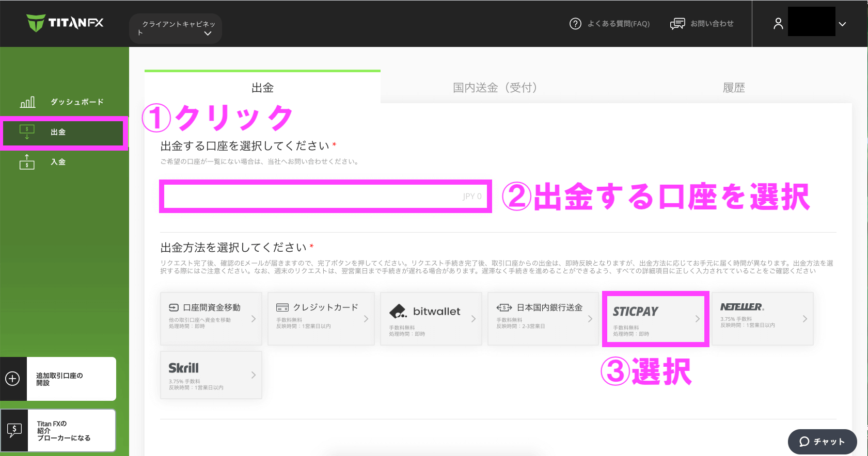Viewport: 868px width, 456px height.
Task: Click 反映時間：2-3営業日 text
Action: click(x=520, y=326)
